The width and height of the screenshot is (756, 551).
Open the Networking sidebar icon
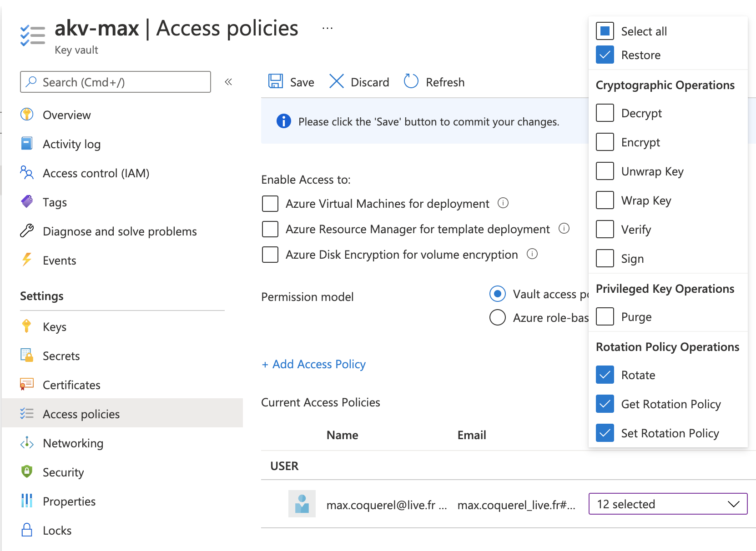[x=27, y=443]
